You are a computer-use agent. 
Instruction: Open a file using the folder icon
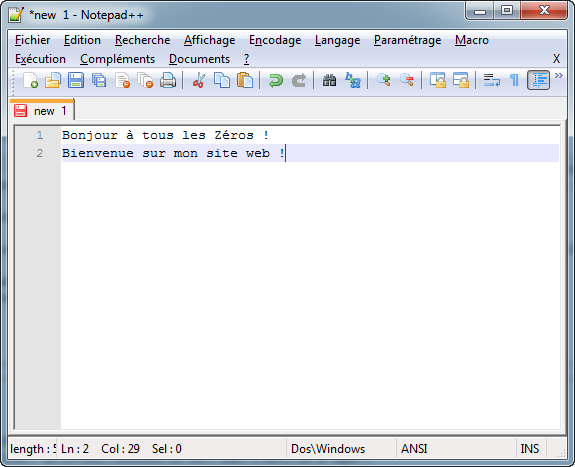pos(53,80)
